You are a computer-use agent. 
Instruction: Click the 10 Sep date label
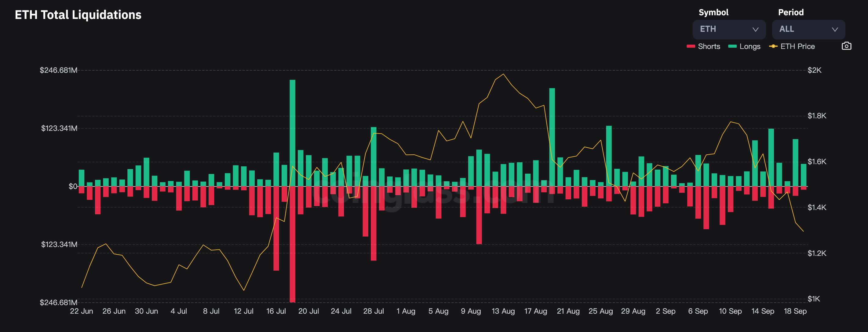point(730,311)
